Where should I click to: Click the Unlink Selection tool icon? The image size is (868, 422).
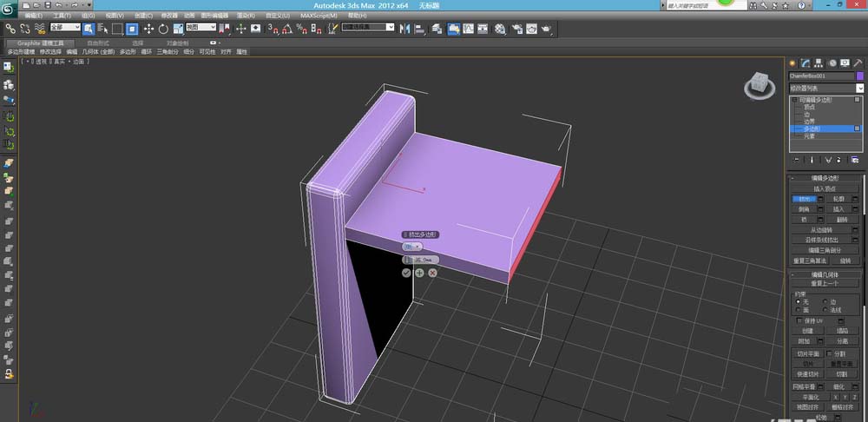click(25, 29)
